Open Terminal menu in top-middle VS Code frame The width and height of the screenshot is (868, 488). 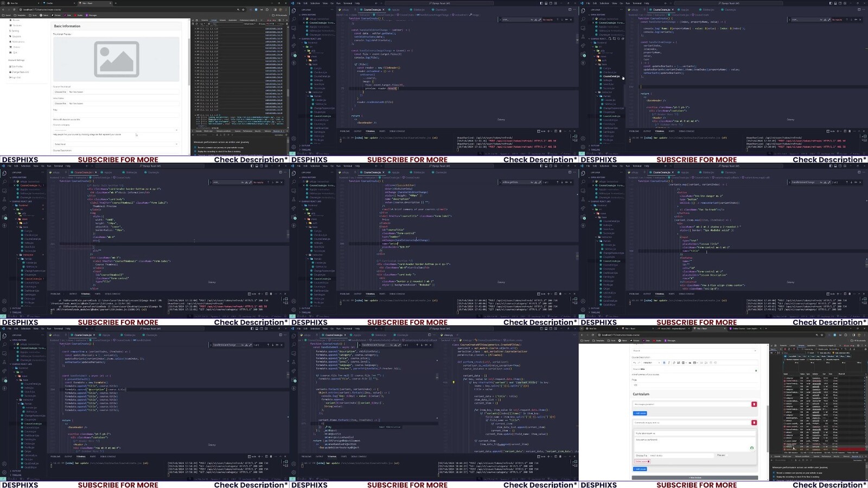[348, 3]
